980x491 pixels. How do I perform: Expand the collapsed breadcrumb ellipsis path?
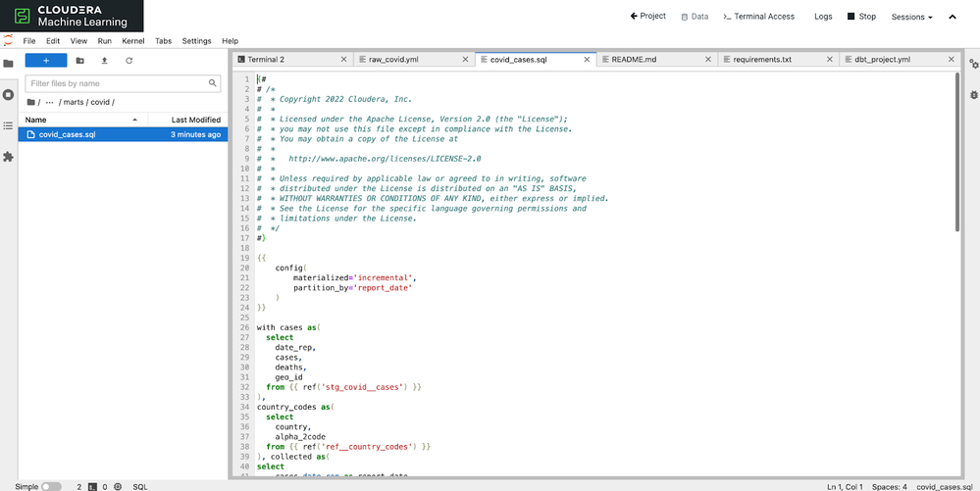click(x=49, y=102)
